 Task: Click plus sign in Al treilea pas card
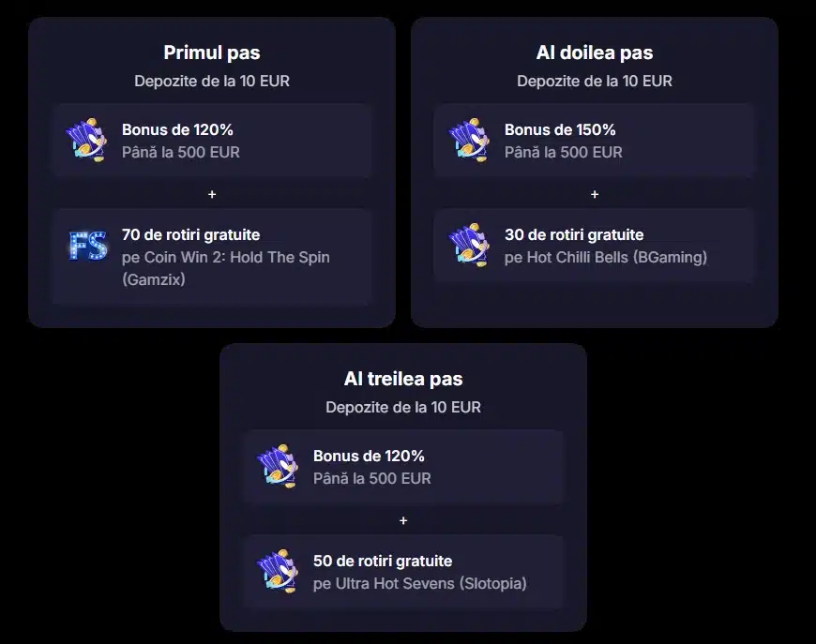click(x=403, y=520)
